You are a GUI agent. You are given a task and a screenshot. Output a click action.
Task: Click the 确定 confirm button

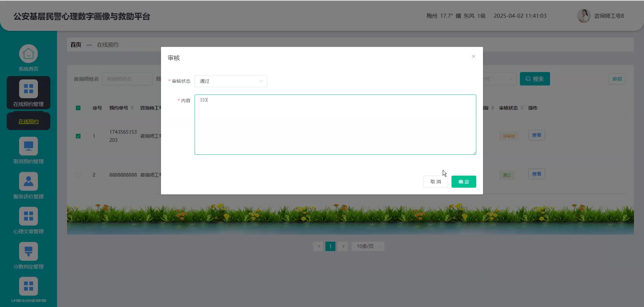[464, 182]
